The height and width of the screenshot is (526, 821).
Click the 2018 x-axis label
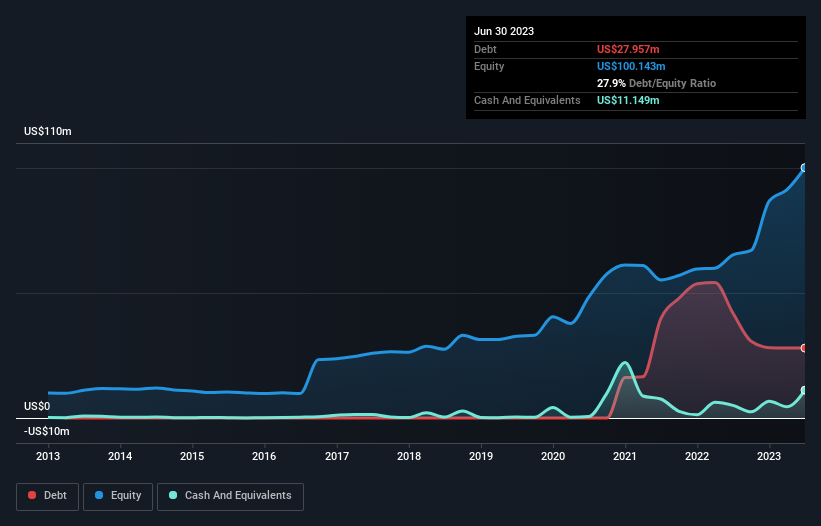[409, 456]
